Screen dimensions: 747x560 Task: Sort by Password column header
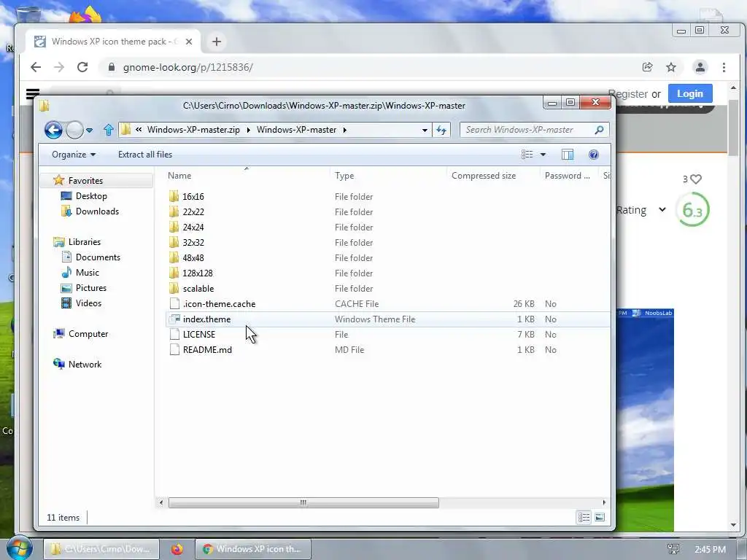click(569, 175)
